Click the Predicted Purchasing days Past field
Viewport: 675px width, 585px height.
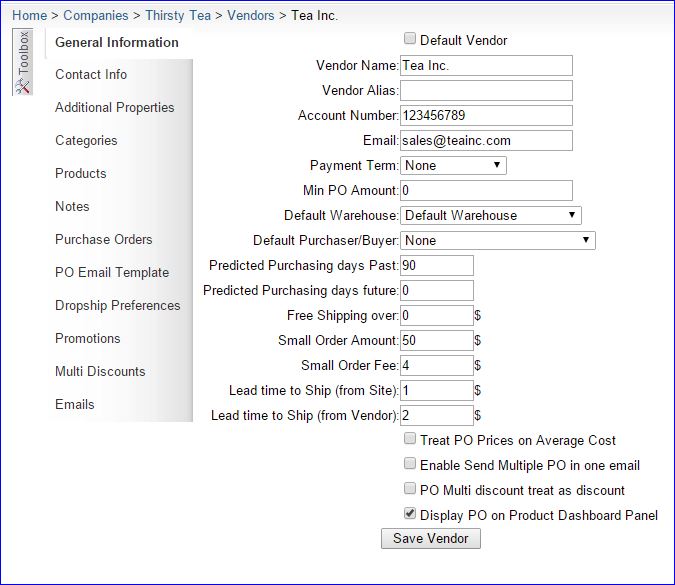437,265
